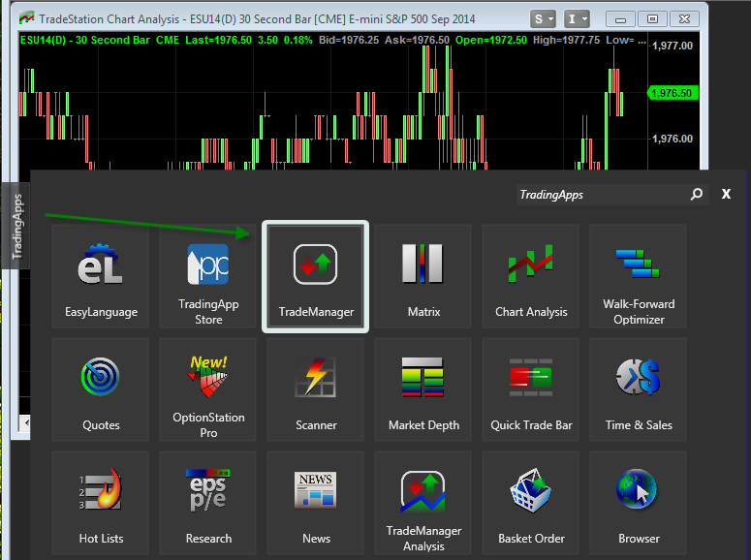The width and height of the screenshot is (751, 560).
Task: Click the TradingApps search field
Action: (599, 195)
